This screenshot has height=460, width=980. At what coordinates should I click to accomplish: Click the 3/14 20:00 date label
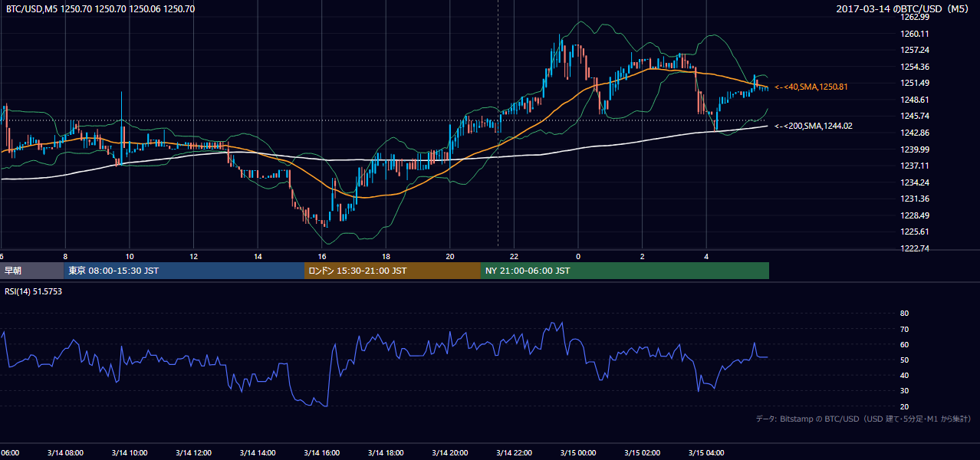pos(449,453)
